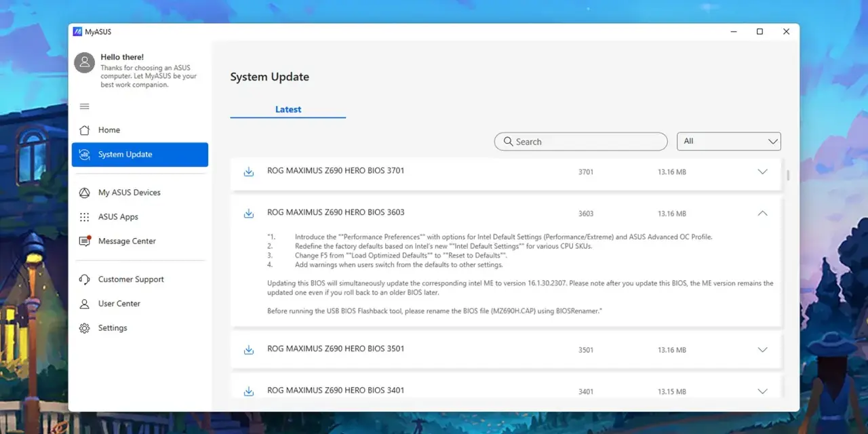Open Message Center menu item
The width and height of the screenshot is (868, 434).
pos(140,241)
